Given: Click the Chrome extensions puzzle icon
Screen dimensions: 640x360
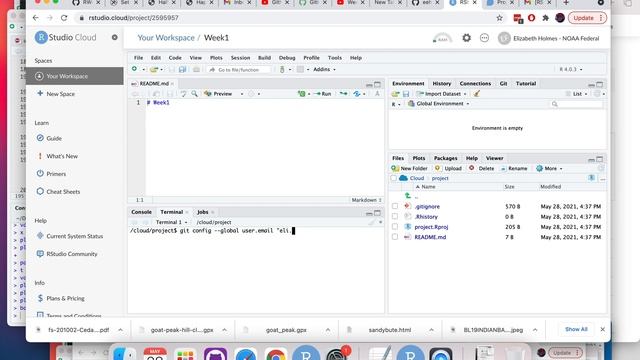Looking at the screenshot, I should 545,18.
